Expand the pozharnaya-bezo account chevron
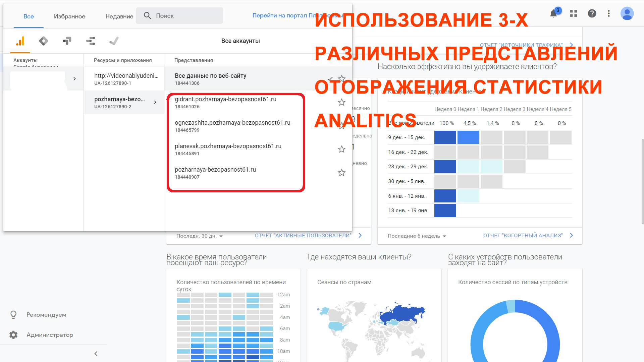The height and width of the screenshot is (362, 644). tap(155, 102)
